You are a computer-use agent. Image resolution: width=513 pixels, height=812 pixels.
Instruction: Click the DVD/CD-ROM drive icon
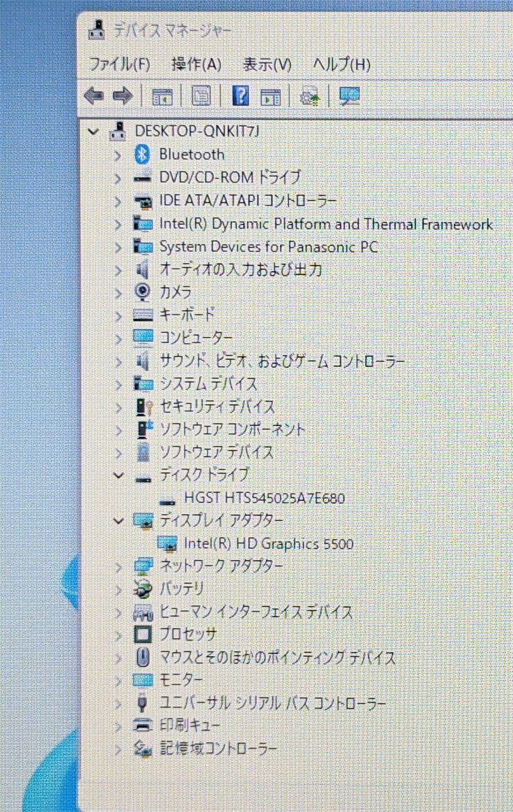coord(142,179)
